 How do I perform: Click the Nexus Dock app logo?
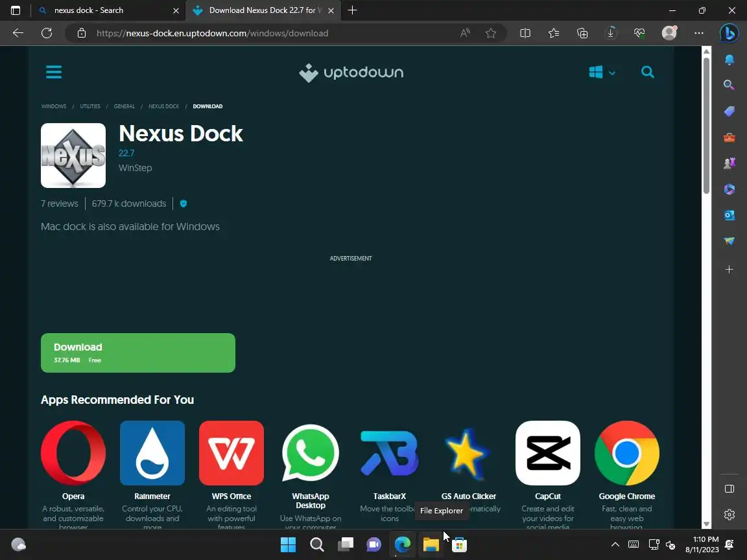pos(73,156)
